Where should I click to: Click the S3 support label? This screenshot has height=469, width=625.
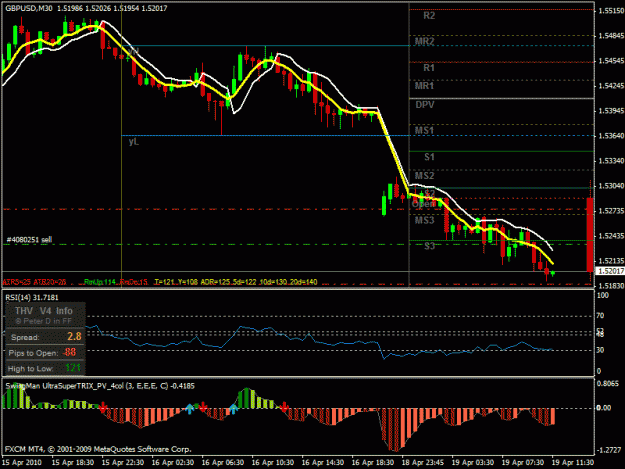(x=429, y=246)
